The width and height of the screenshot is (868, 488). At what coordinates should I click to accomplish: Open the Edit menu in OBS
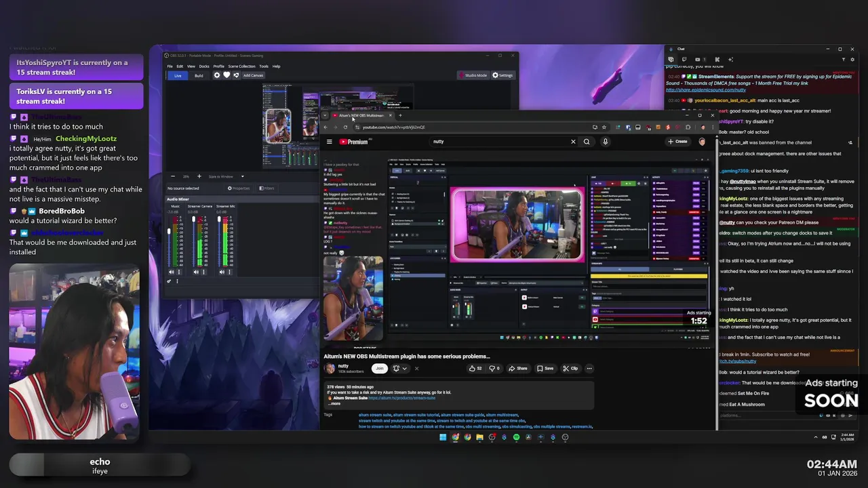tap(180, 66)
